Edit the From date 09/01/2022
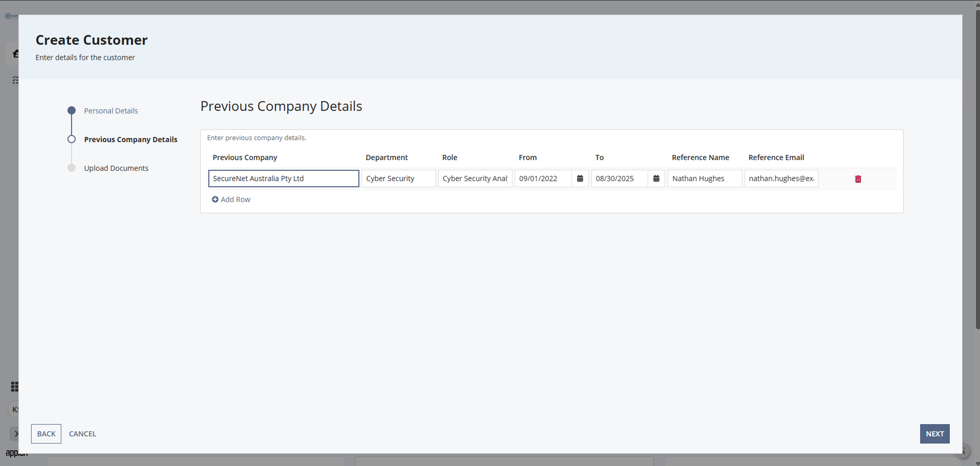Viewport: 980px width, 466px height. tap(543, 179)
